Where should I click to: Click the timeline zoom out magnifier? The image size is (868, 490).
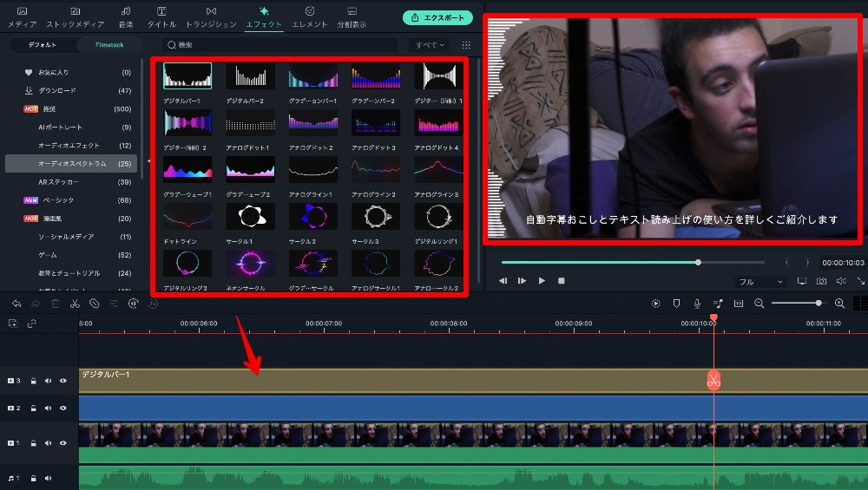point(759,304)
